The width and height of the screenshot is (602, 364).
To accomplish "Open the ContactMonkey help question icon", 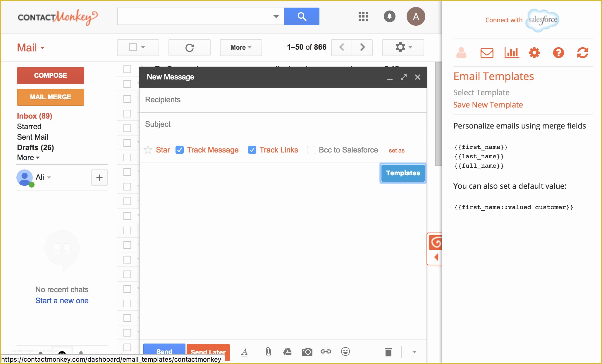I will pos(558,53).
